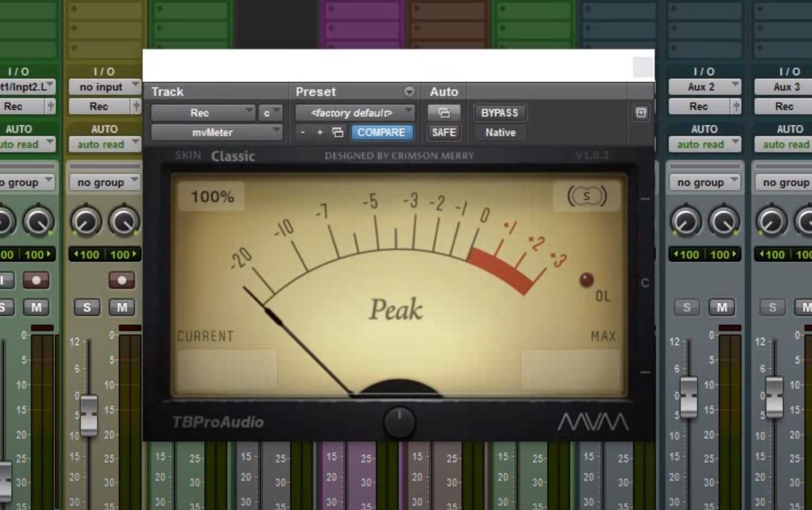Toggle the COMPARE button

point(381,132)
